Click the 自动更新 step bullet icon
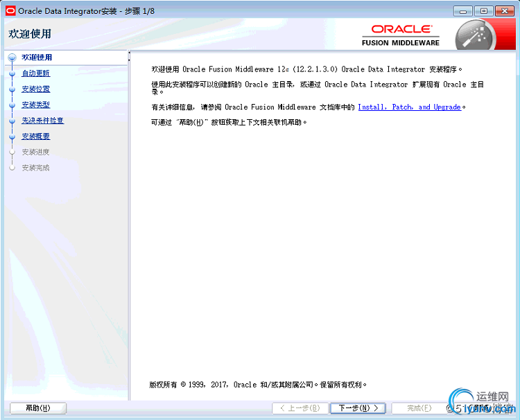 coord(12,73)
